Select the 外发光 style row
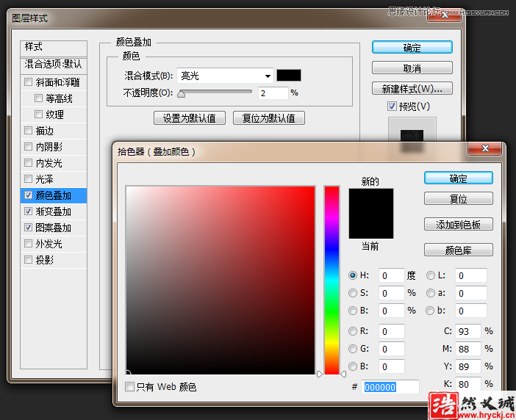Image resolution: width=516 pixels, height=420 pixels. coord(54,244)
